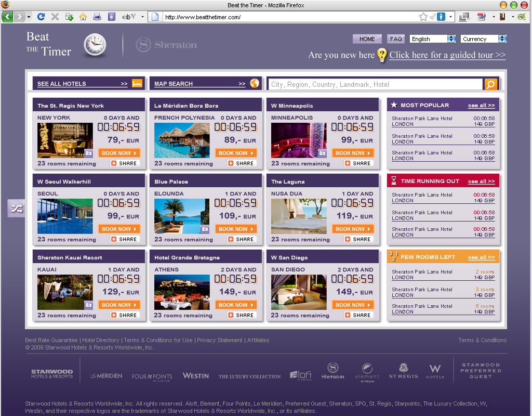Click camera icon on Sheraton Kauai photo
This screenshot has height=416, width=532.
pos(88,305)
